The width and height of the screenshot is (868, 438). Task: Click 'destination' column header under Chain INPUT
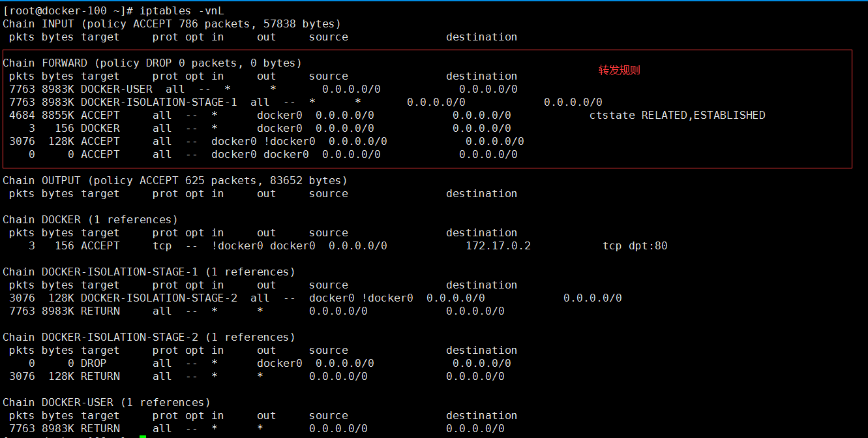pos(482,37)
